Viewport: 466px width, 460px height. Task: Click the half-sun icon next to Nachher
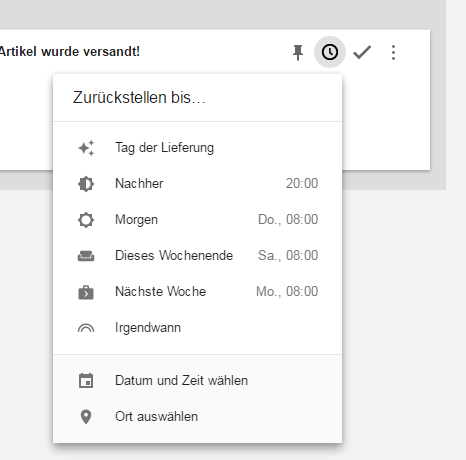[x=86, y=184]
